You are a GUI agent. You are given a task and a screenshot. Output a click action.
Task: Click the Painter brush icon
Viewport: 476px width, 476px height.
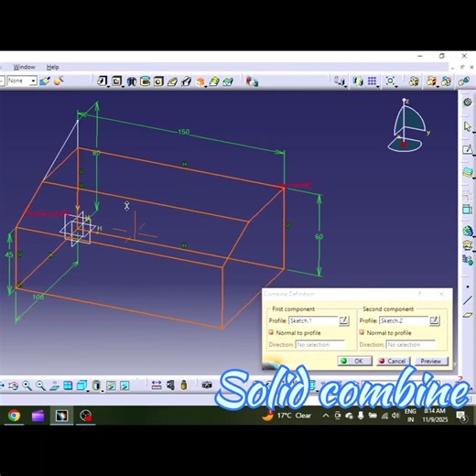pos(45,81)
